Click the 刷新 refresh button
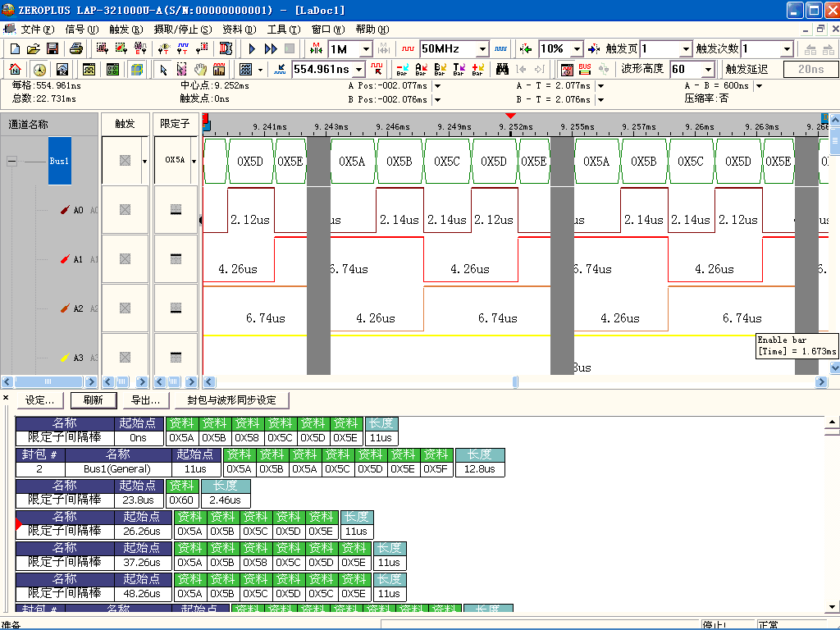The width and height of the screenshot is (840, 630). [x=93, y=400]
